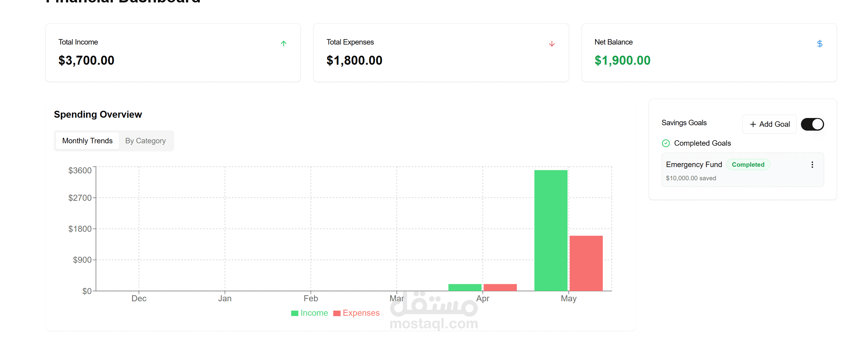Screen dimensions: 868x338
Task: Click the May income bar
Action: click(551, 230)
